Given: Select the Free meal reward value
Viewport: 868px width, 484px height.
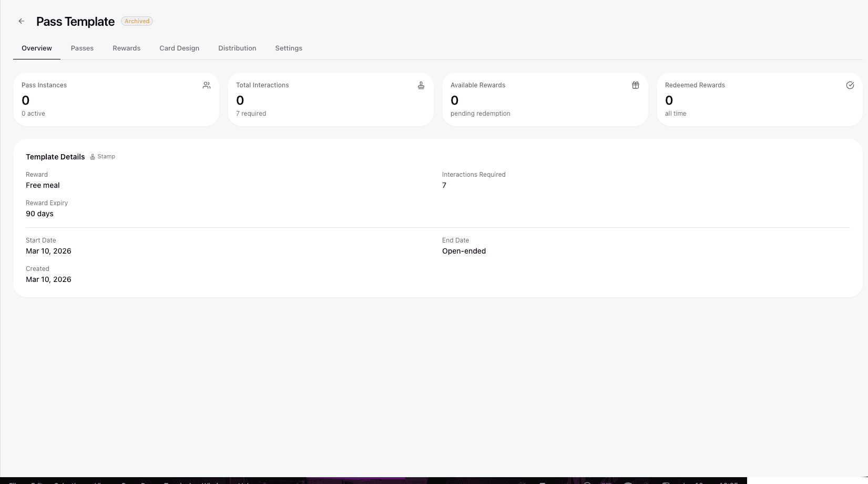Looking at the screenshot, I should [43, 185].
